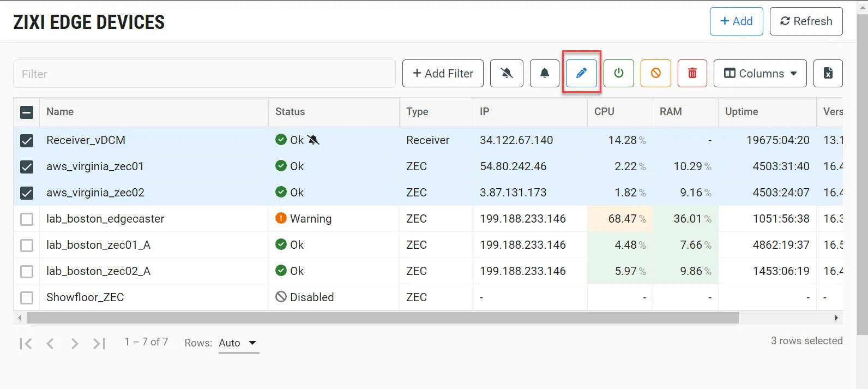Click the 14.28 % CPU cell
The width and height of the screenshot is (868, 389).
(620, 140)
